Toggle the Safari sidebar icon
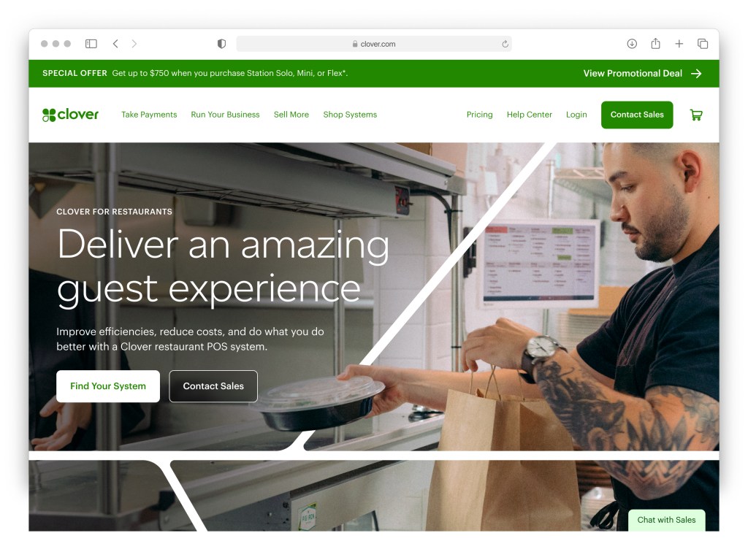Viewport: 748px width, 560px height. click(91, 44)
